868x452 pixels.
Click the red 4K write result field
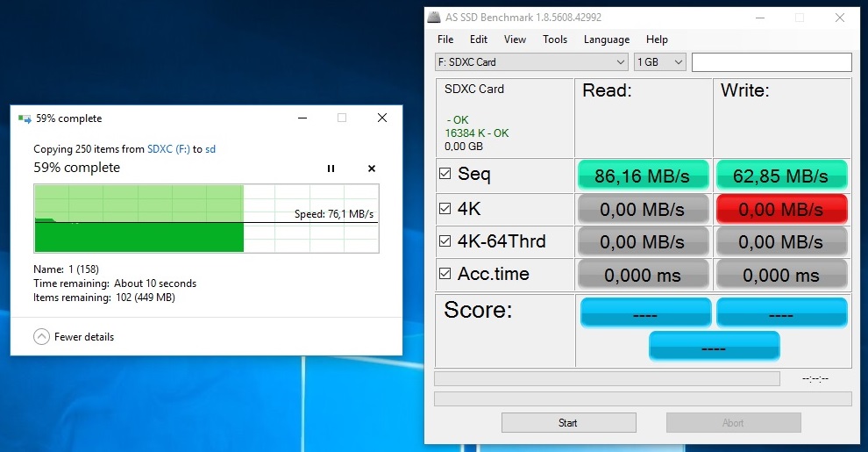(x=781, y=209)
